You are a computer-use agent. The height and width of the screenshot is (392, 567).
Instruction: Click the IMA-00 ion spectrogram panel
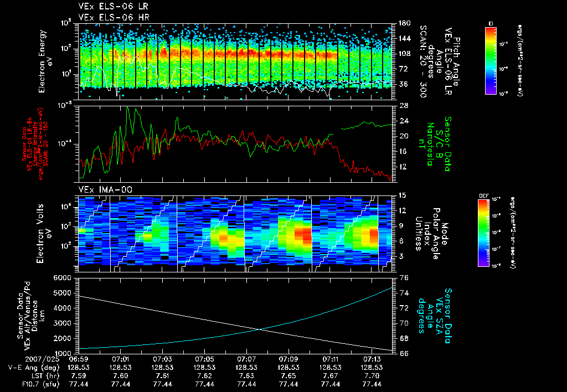(235, 234)
